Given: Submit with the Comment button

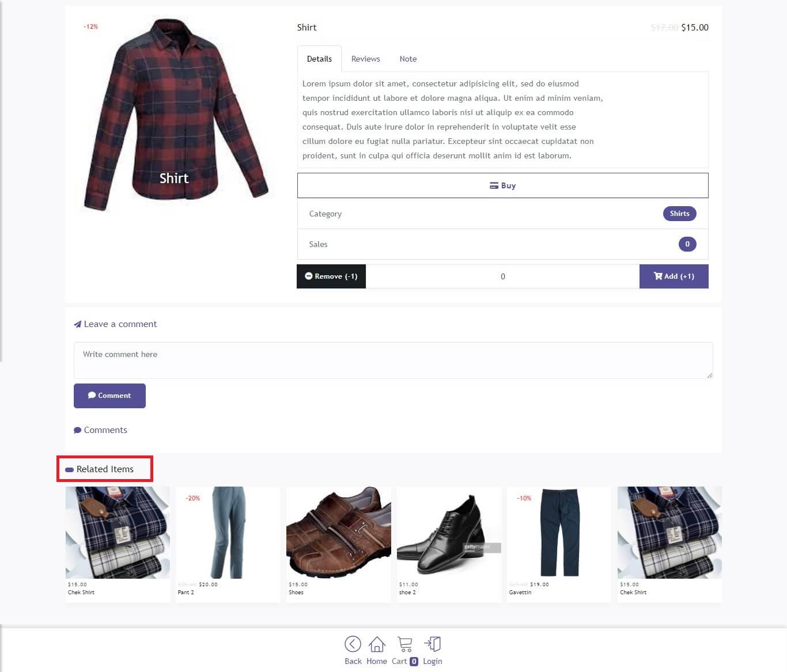Looking at the screenshot, I should (109, 396).
